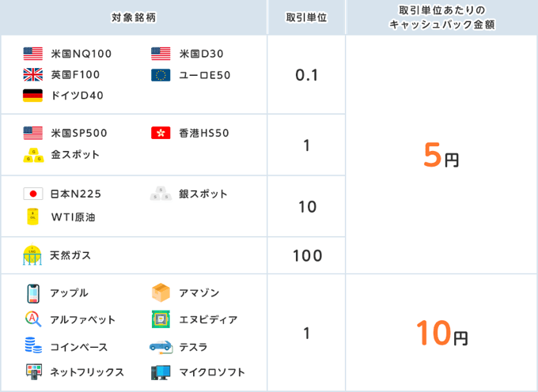Viewport: 538px width, 392px height.
Task: Select the アップル label
Action: pos(70,293)
